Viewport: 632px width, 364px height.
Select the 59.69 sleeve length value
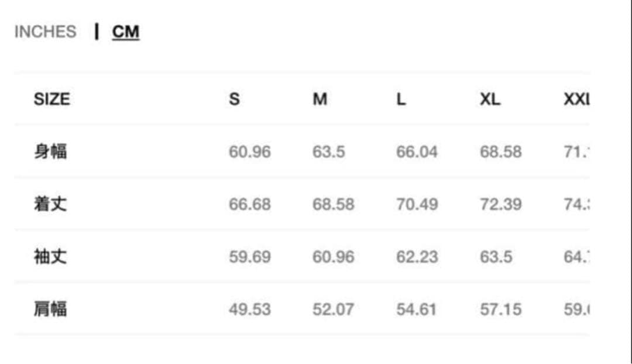click(x=250, y=257)
